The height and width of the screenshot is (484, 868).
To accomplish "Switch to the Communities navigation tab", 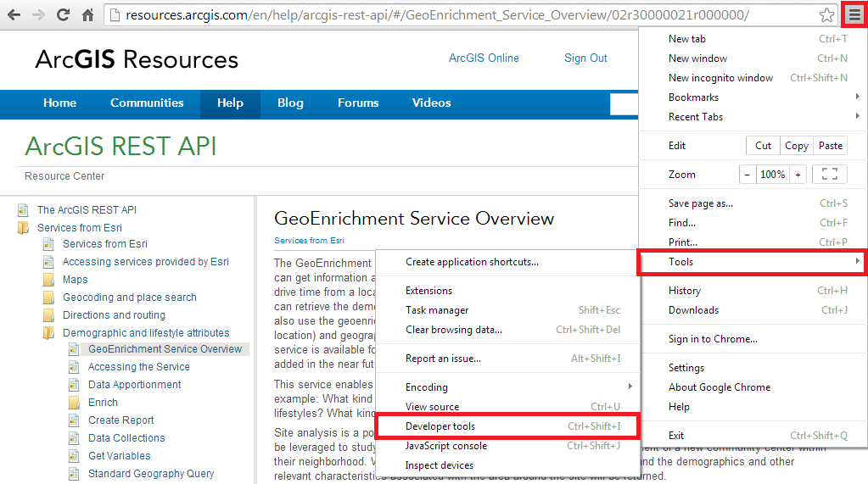I will [147, 103].
